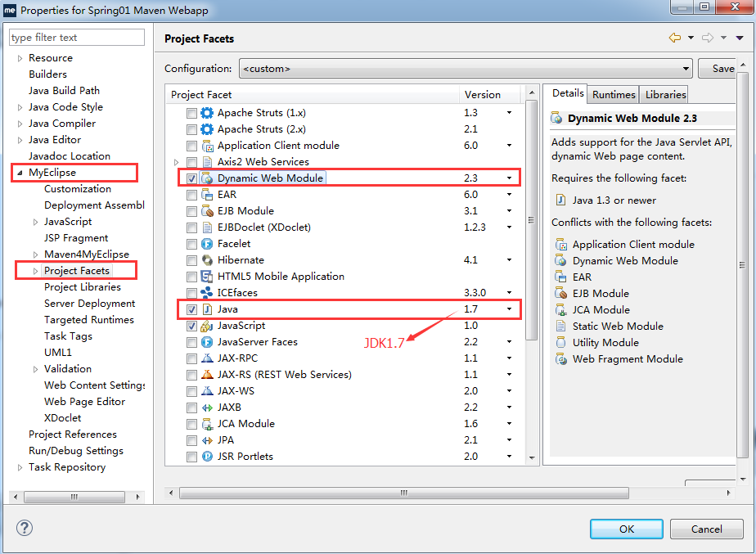Click the EAR facet icon in the facet list
Viewport: 756px width, 554px height.
pyautogui.click(x=207, y=195)
